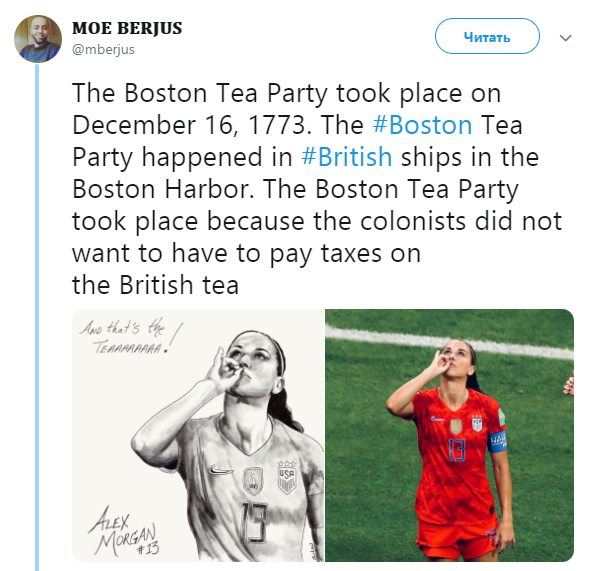The height and width of the screenshot is (571, 608).
Task: Open the #British hashtag
Action: pos(348,158)
